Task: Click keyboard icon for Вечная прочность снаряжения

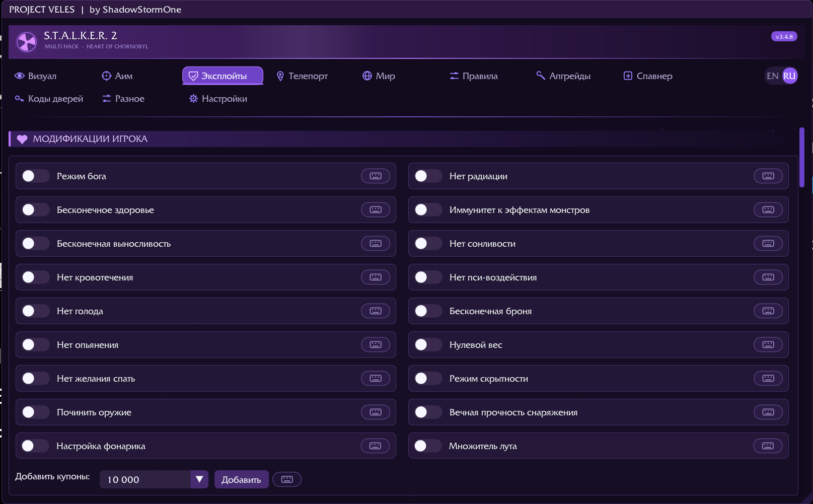Action: (768, 412)
